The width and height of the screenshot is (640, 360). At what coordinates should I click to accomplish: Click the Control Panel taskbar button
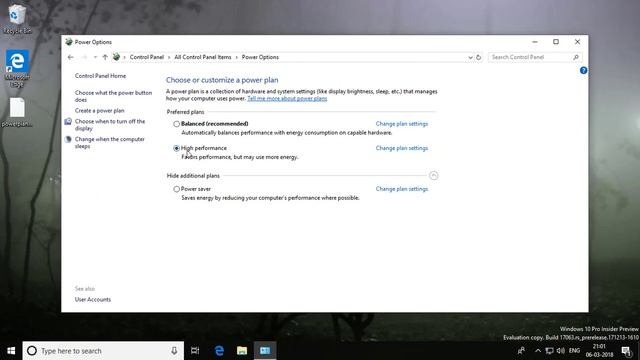(x=265, y=351)
